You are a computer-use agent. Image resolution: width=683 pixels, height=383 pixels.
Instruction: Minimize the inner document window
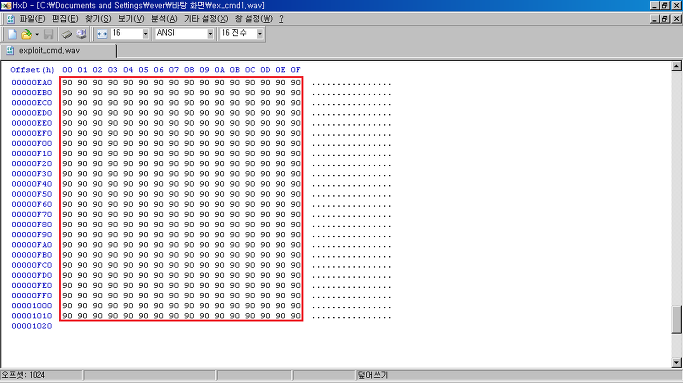pos(655,19)
